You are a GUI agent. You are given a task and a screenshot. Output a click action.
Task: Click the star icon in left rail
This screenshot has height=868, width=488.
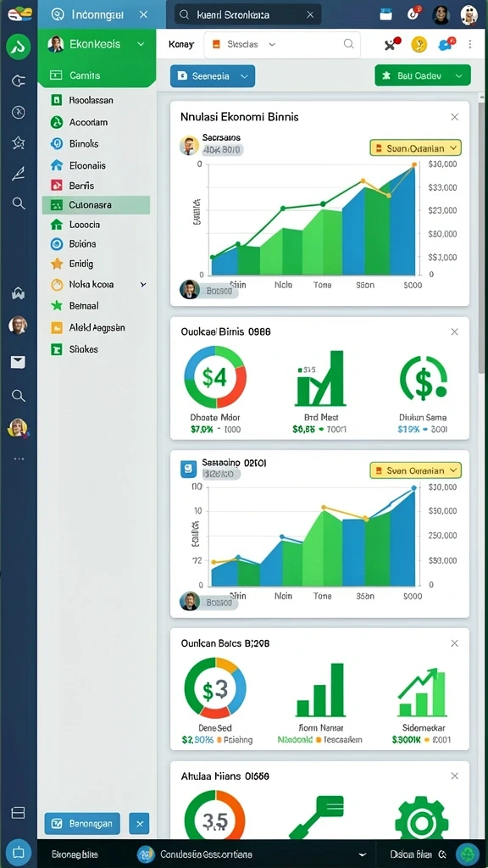click(x=19, y=143)
